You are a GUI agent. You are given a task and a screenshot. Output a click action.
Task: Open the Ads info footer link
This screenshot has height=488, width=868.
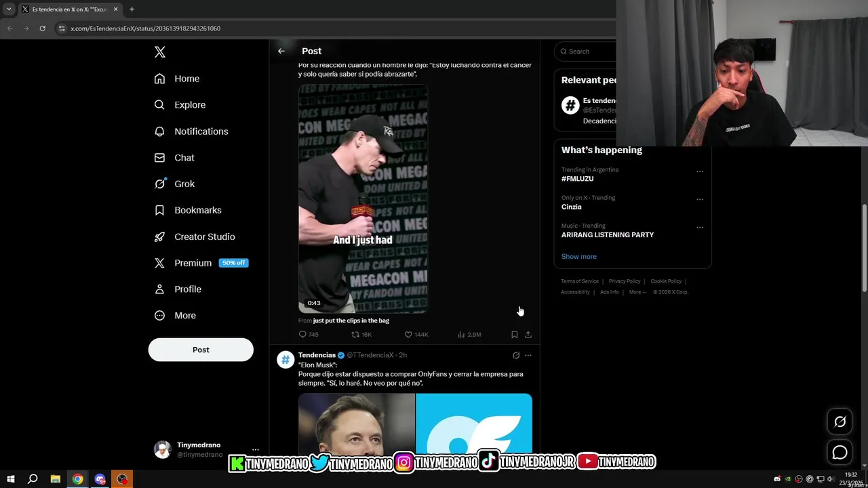tap(610, 292)
